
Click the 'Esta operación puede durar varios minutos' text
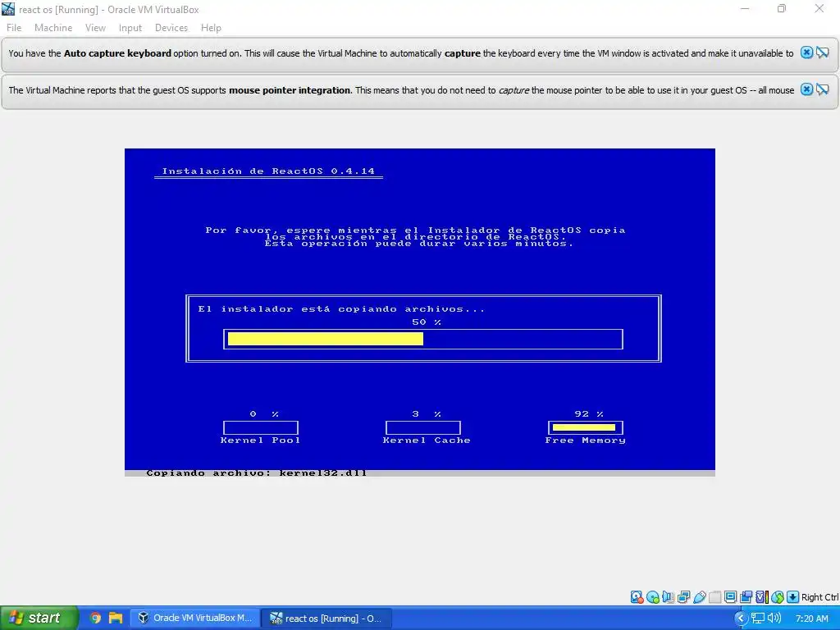[x=419, y=244]
